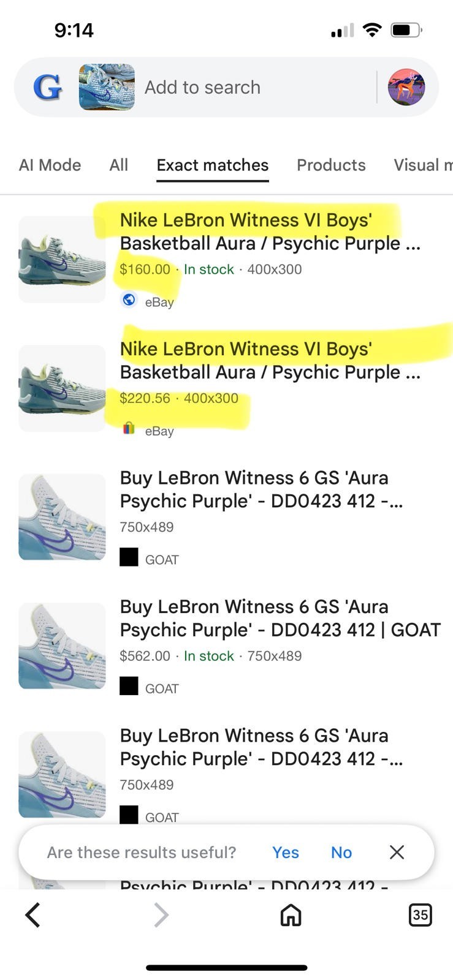This screenshot has width=453, height=980.
Task: Dismiss the results feedback banner
Action: click(397, 852)
